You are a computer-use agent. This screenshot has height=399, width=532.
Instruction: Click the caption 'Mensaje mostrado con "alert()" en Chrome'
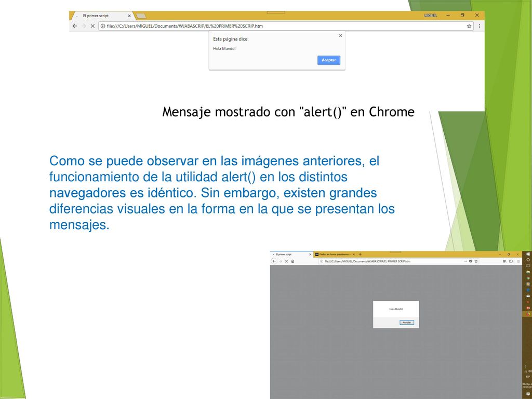click(x=288, y=112)
